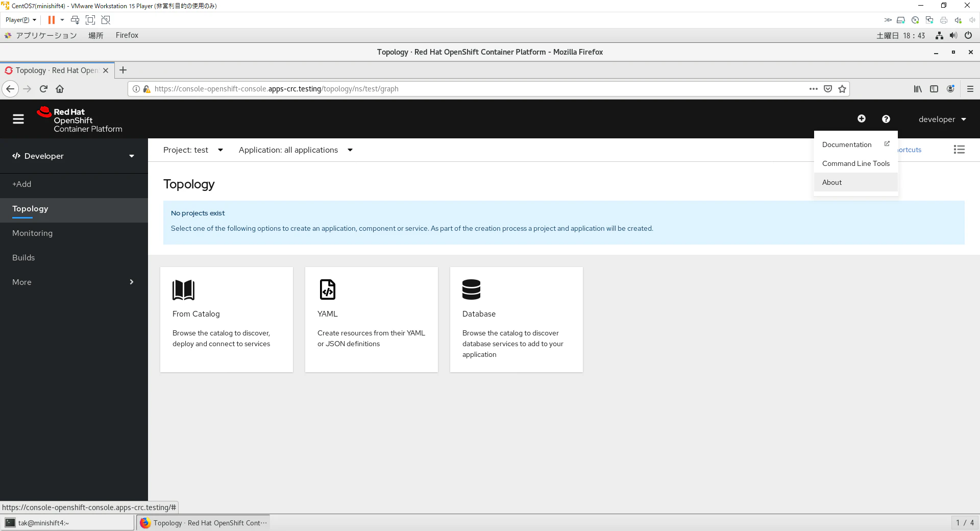This screenshot has width=980, height=531.
Task: Click Topology Firefox window in taskbar
Action: pyautogui.click(x=203, y=523)
